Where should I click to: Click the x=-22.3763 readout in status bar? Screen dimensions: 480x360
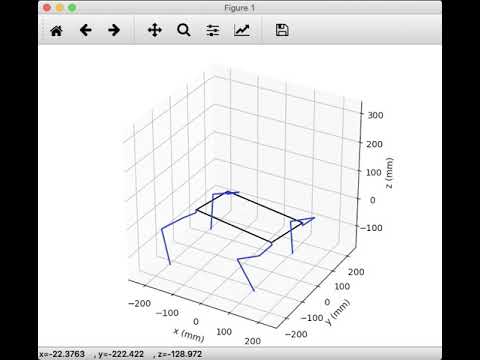pyautogui.click(x=62, y=354)
